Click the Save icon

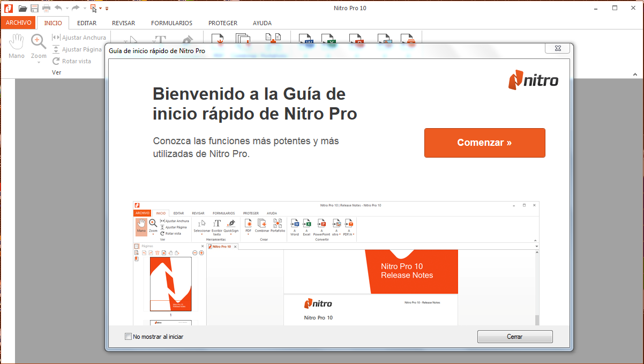[34, 8]
